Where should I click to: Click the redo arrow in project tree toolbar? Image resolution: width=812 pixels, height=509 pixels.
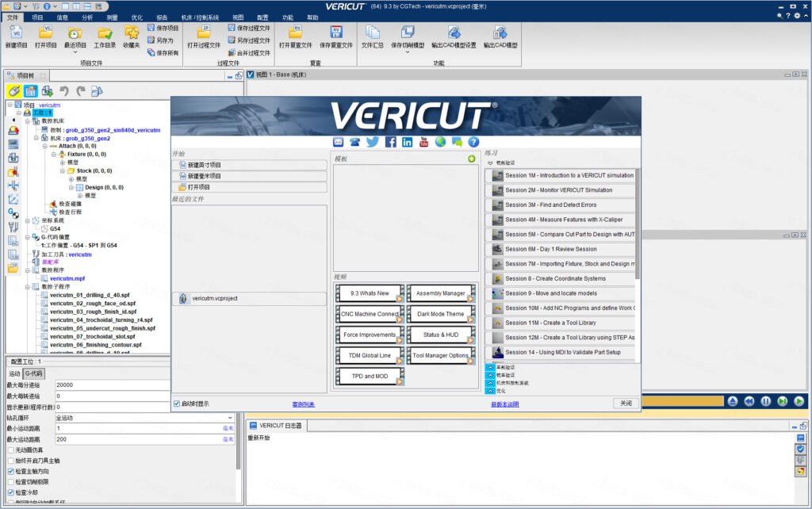point(80,92)
